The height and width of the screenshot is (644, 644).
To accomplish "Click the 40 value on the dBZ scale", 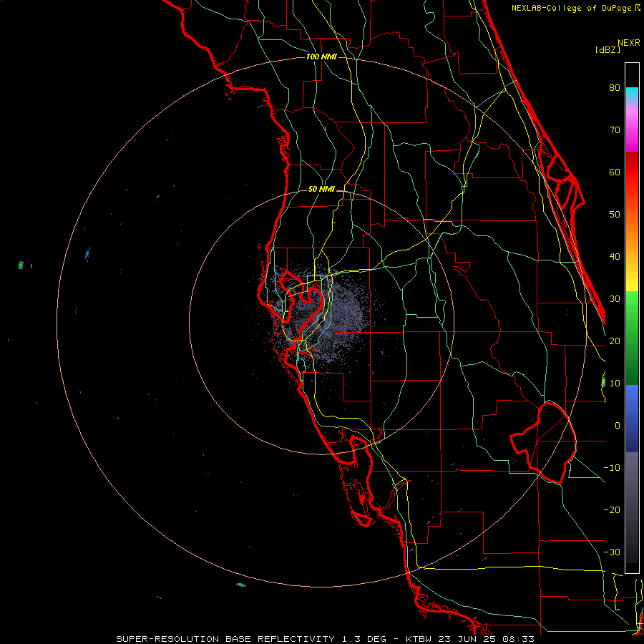I will [615, 257].
